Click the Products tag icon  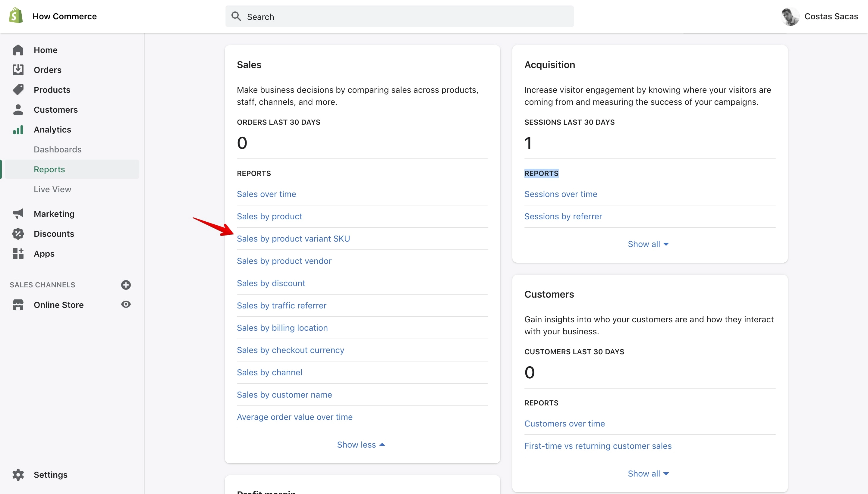coord(18,89)
